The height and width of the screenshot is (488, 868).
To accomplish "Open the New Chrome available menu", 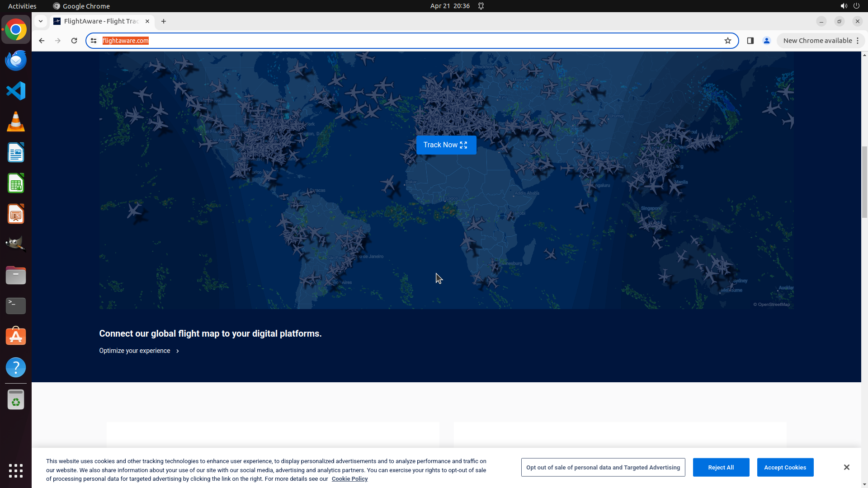I will click(821, 41).
